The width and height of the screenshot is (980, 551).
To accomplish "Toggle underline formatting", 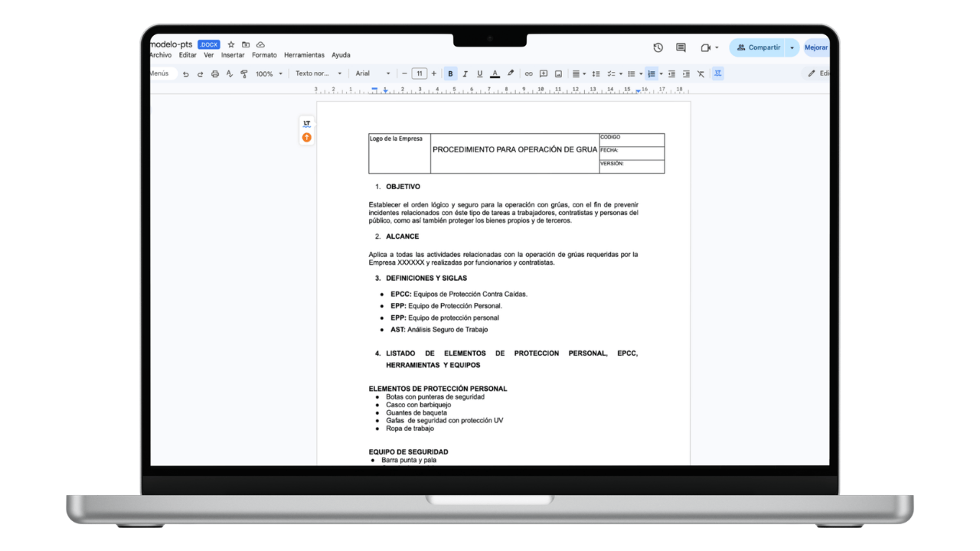I will pyautogui.click(x=479, y=73).
